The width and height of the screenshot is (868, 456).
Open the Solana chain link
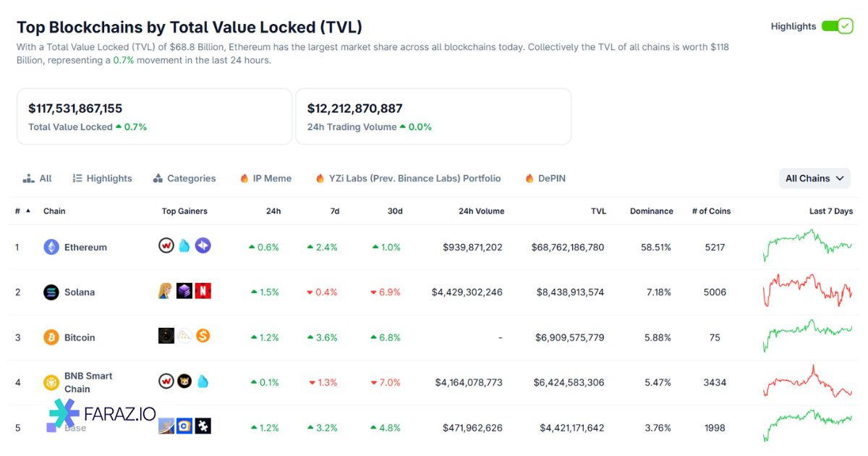coord(80,292)
